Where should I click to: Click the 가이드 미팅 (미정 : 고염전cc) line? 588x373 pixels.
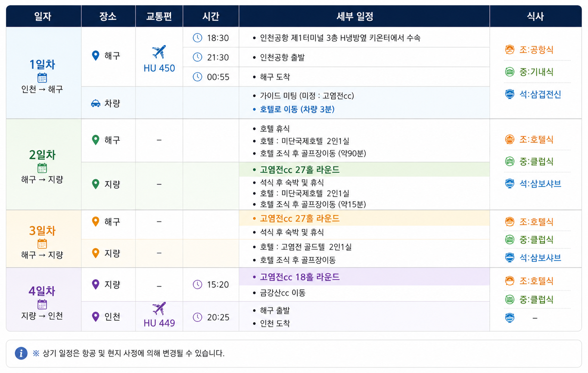click(307, 96)
